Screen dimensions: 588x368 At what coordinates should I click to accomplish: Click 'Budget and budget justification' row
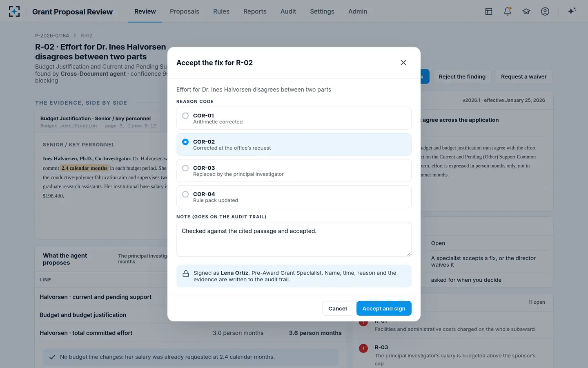[191, 315]
